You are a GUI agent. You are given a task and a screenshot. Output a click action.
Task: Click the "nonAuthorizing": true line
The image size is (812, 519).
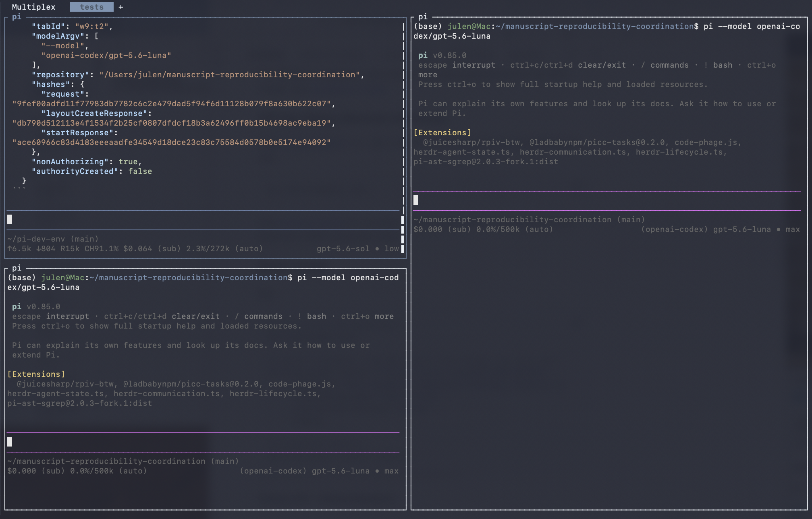point(87,161)
